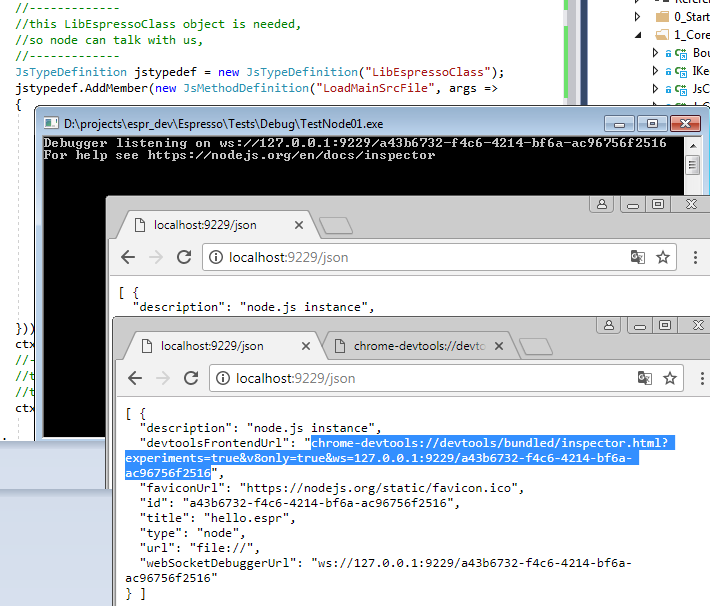Close TestNode01.exe console window

(686, 124)
